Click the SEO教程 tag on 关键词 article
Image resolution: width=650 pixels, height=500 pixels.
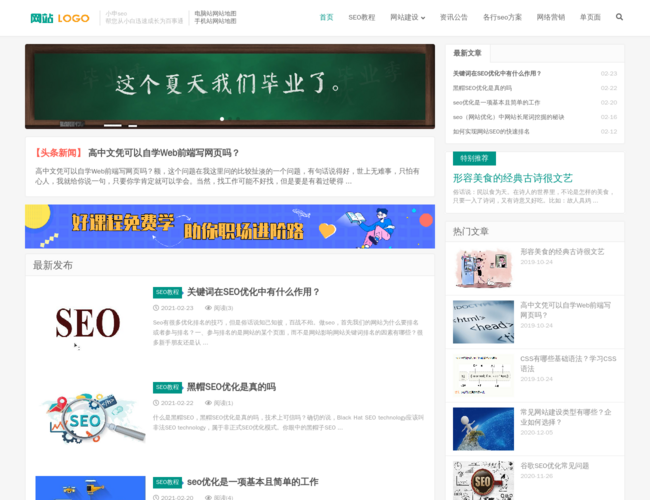click(167, 292)
